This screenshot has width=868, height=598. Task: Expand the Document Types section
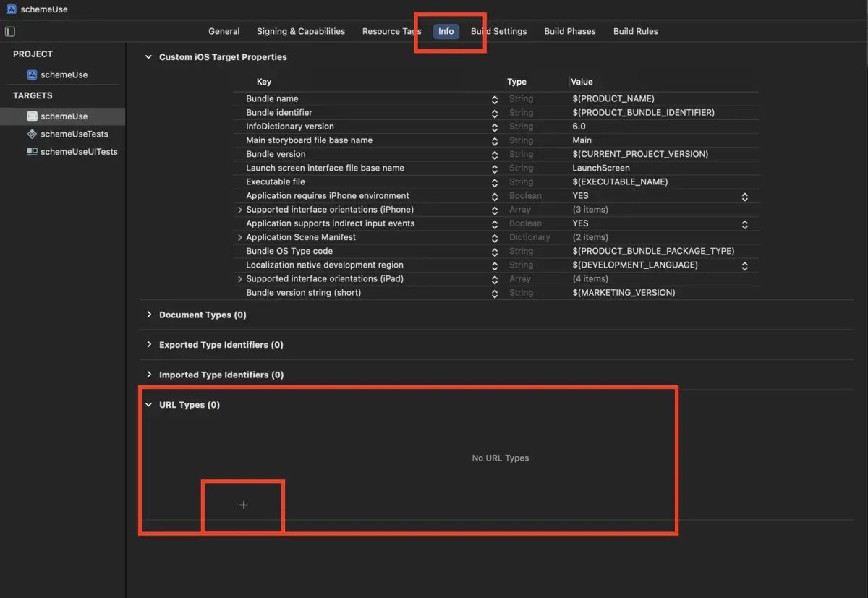click(x=149, y=315)
